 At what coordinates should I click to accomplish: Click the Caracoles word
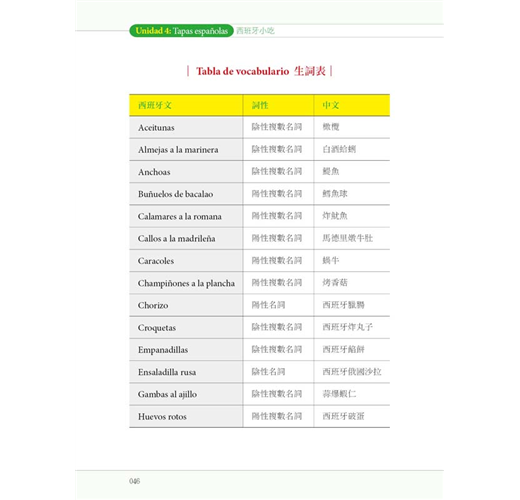coord(156,261)
